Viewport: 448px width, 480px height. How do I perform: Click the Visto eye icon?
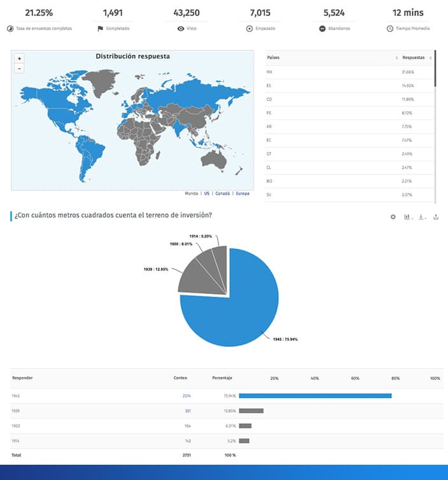tap(181, 29)
